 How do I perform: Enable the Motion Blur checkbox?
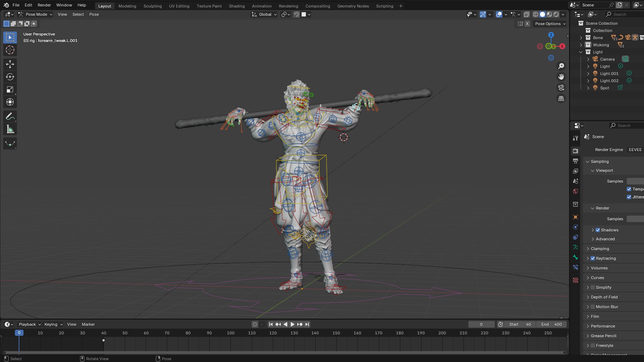593,307
